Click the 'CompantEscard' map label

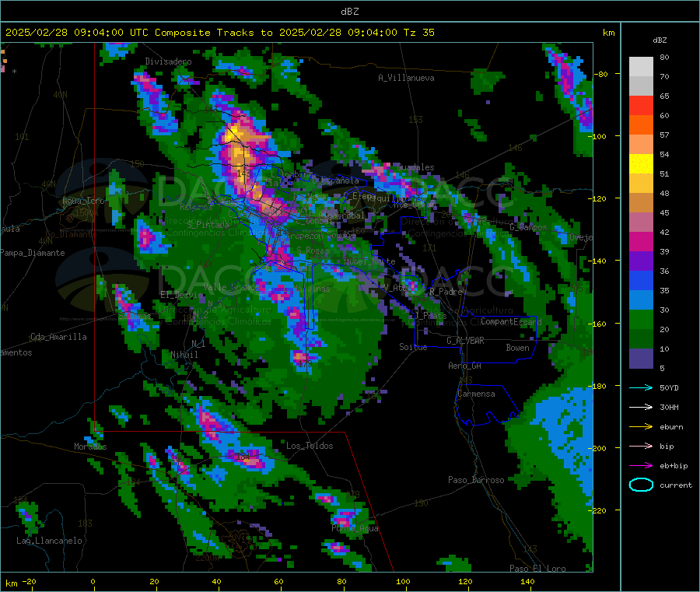tap(511, 321)
